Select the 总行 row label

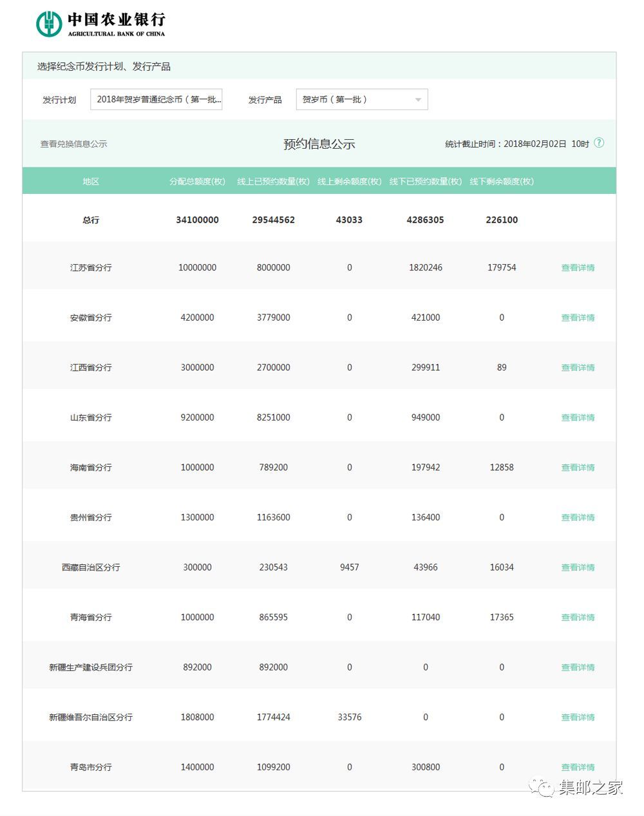tap(91, 220)
